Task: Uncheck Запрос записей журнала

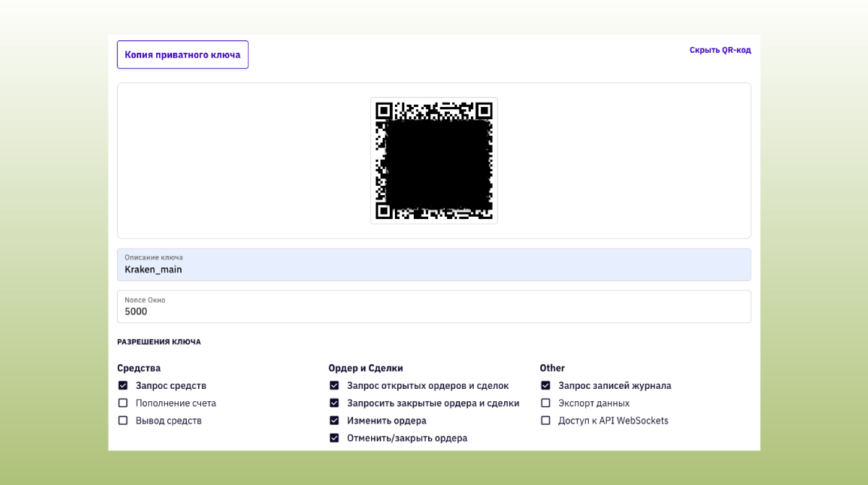Action: point(545,385)
